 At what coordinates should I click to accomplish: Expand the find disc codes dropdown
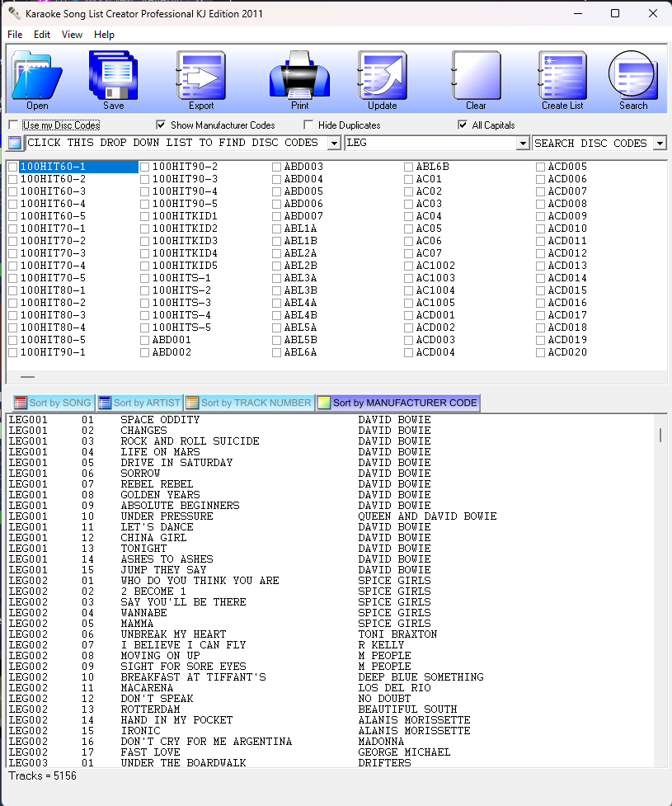pyautogui.click(x=334, y=143)
